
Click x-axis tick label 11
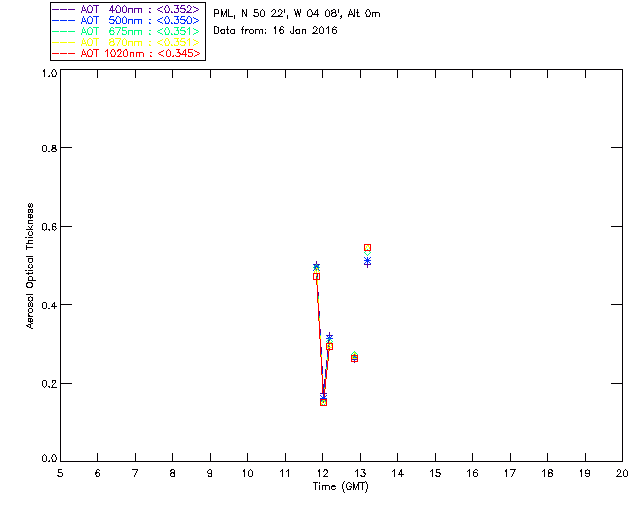285,473
